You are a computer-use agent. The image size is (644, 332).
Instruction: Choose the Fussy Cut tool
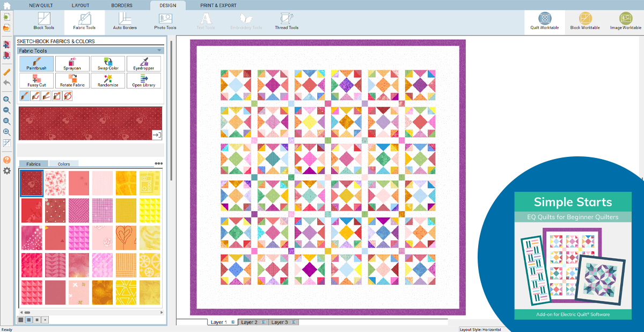coord(36,81)
